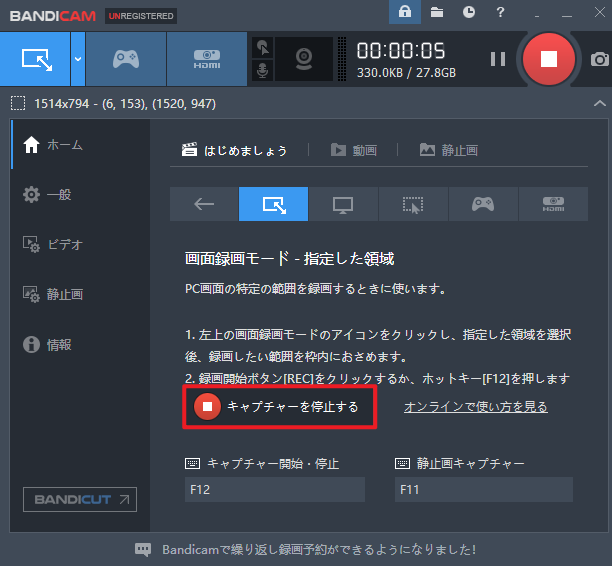
Task: Click the Bandicam news message at bottom
Action: click(319, 550)
